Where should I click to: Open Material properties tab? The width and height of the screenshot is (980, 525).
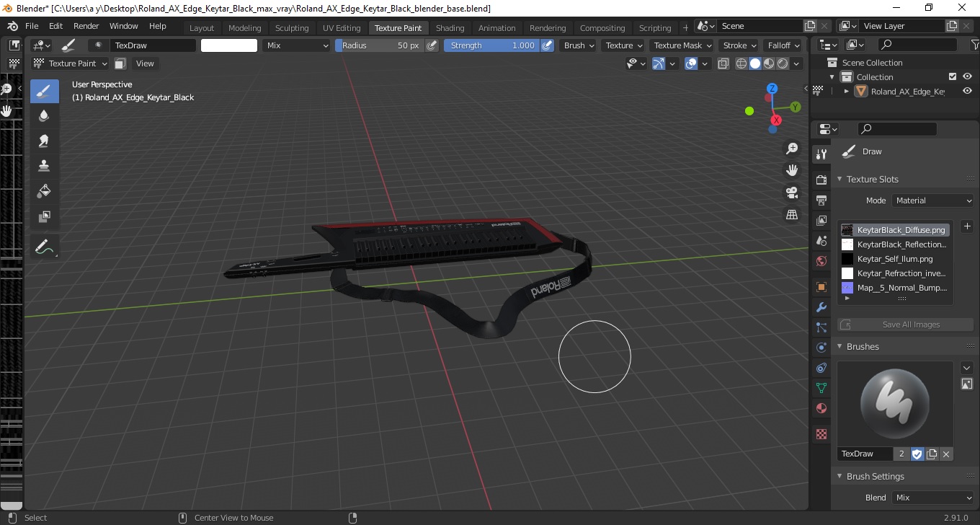tap(821, 408)
